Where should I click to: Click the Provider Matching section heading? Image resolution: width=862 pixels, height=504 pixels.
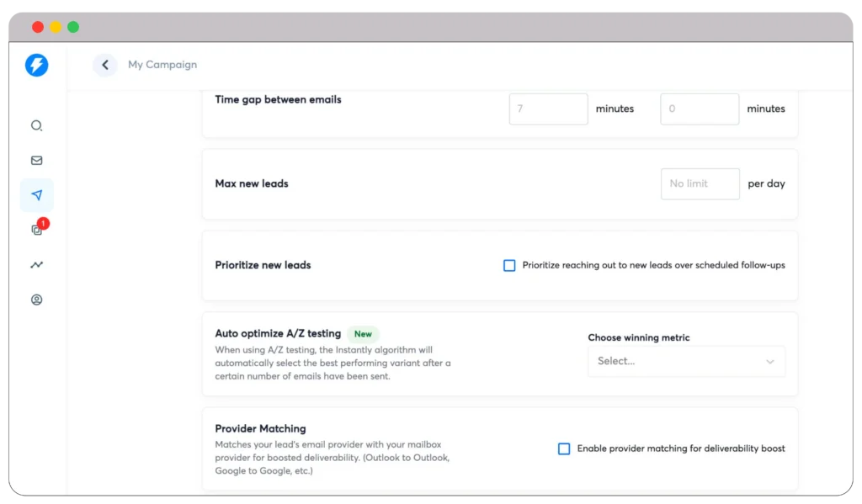(260, 428)
